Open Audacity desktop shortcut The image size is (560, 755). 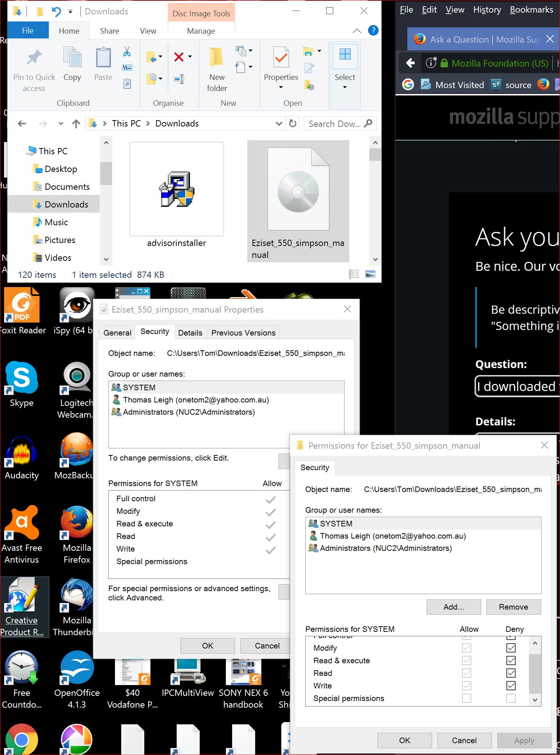tap(21, 457)
